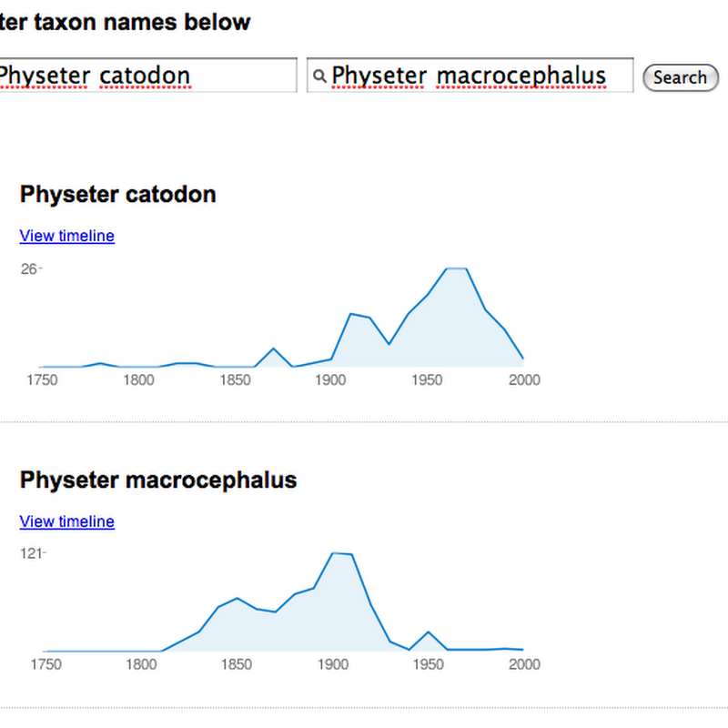This screenshot has height=728, width=728.
Task: Select the 1950 axis label on catodon chart
Action: [427, 379]
